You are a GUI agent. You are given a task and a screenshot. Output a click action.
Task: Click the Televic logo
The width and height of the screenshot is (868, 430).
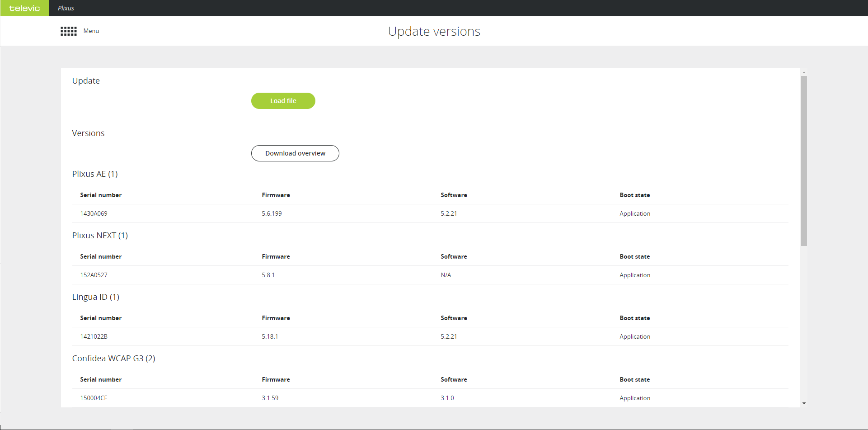(24, 8)
